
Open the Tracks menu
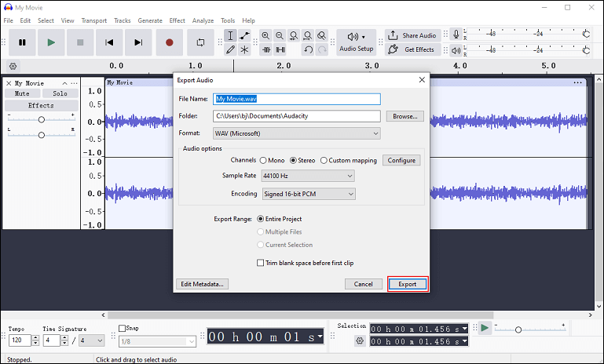pyautogui.click(x=122, y=20)
